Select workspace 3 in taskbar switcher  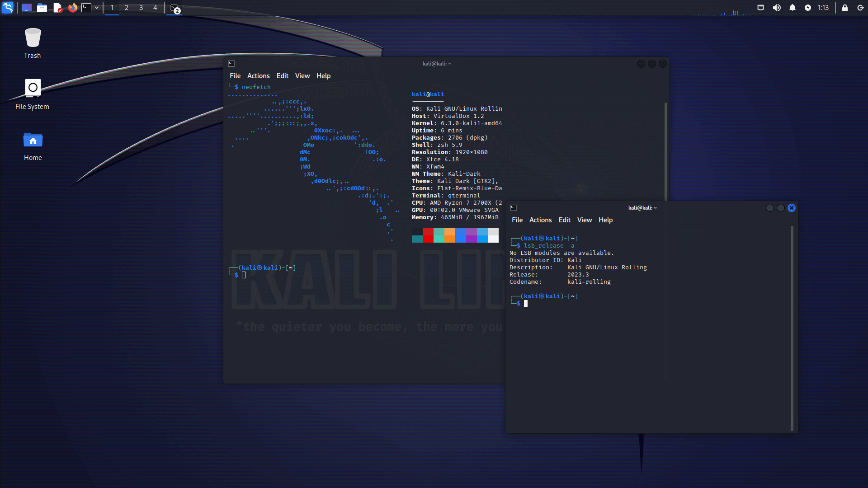[141, 8]
